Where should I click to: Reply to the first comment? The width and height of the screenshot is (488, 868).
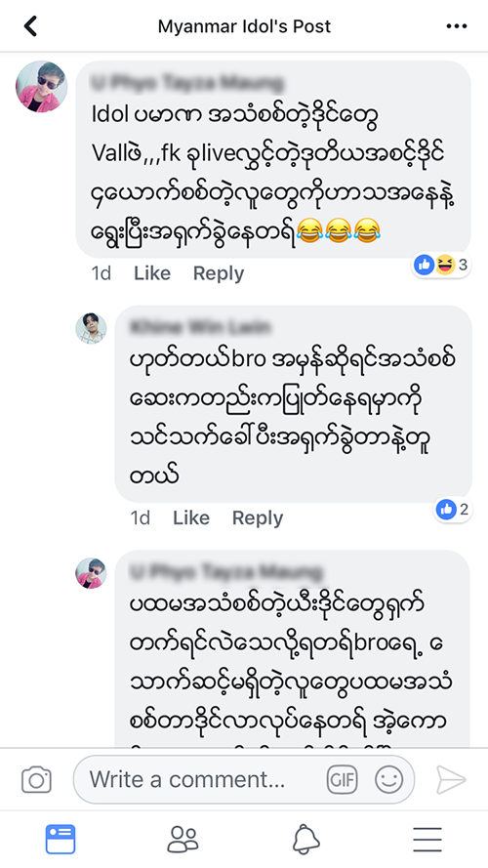pyautogui.click(x=219, y=273)
